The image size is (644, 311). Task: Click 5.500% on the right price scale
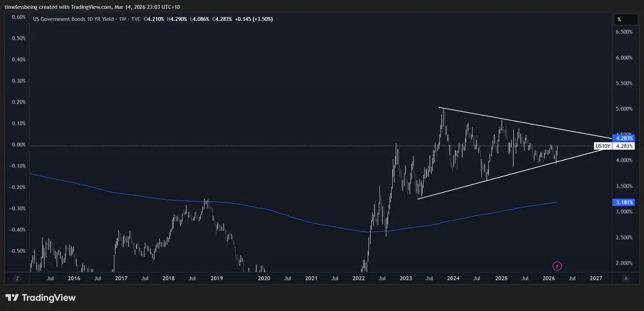625,84
